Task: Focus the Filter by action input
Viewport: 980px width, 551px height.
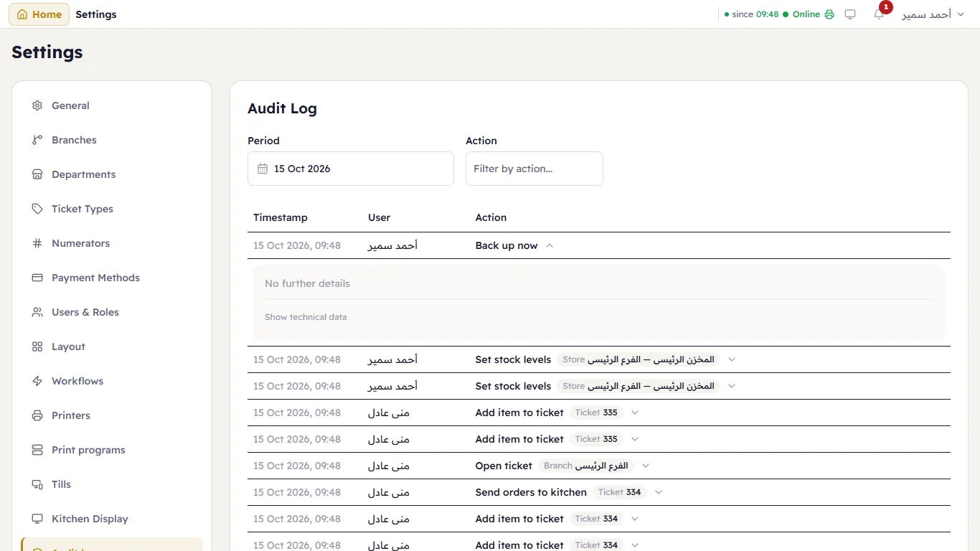Action: [534, 169]
